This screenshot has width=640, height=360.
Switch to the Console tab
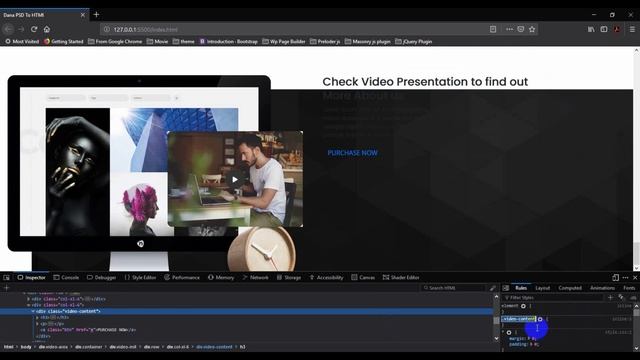point(66,278)
